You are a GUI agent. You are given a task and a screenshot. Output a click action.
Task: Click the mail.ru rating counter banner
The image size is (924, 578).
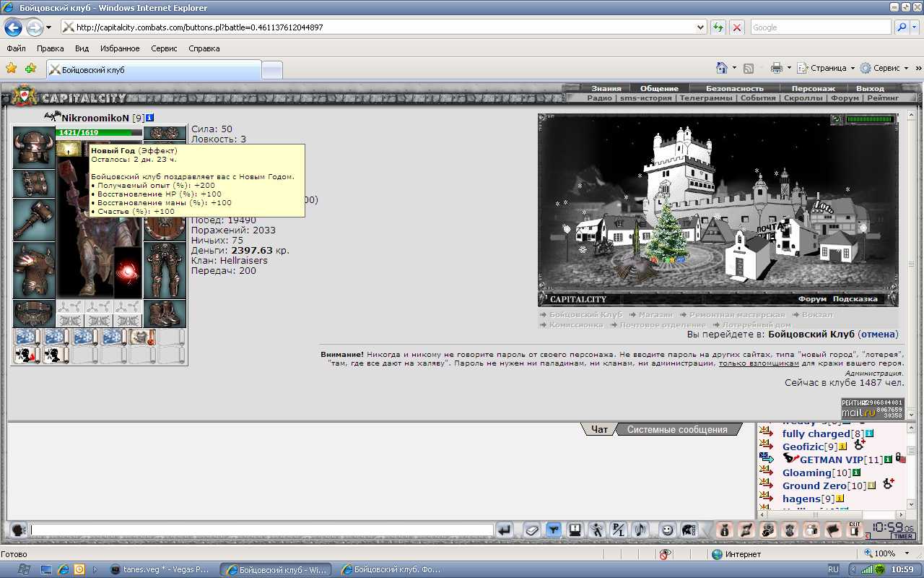coord(872,408)
